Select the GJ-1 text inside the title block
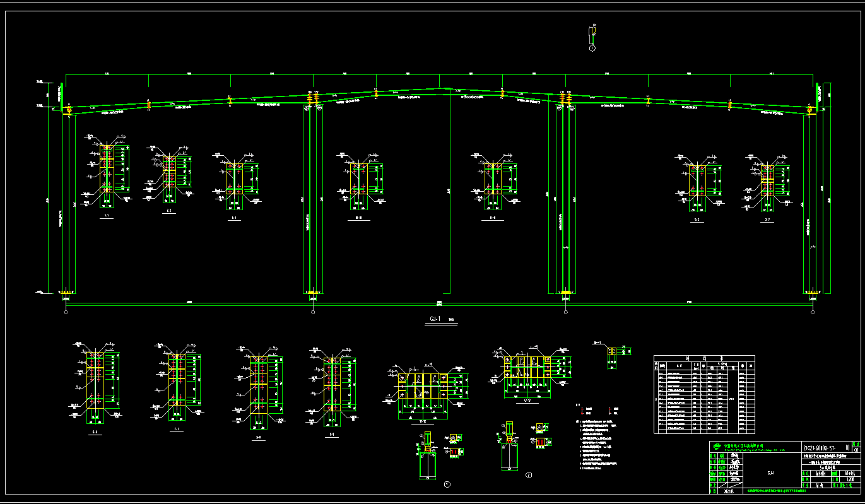The image size is (865, 504). pyautogui.click(x=770, y=472)
